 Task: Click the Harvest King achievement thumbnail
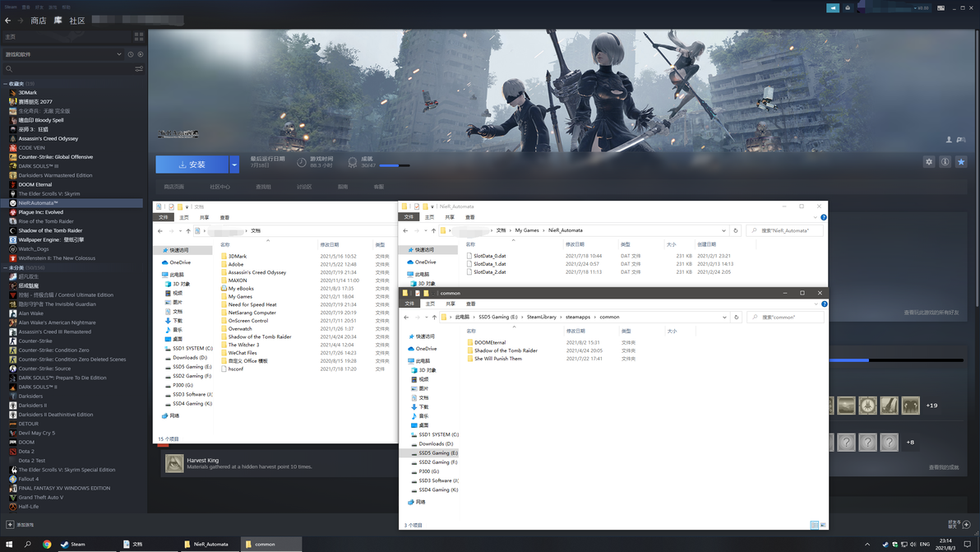(x=174, y=463)
